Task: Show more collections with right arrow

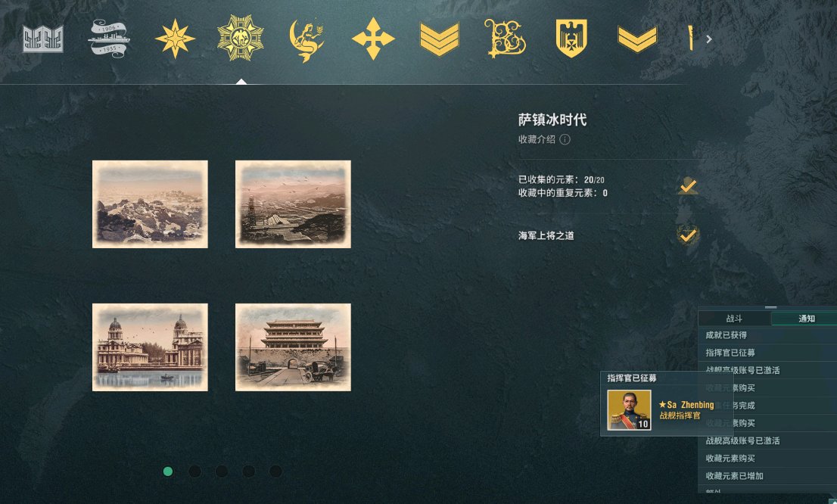Action: (709, 39)
